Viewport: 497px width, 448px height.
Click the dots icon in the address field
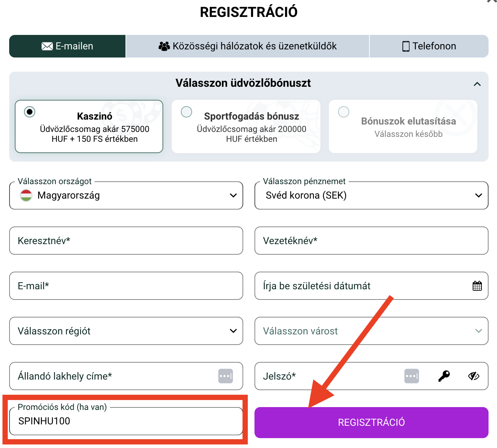(x=226, y=376)
